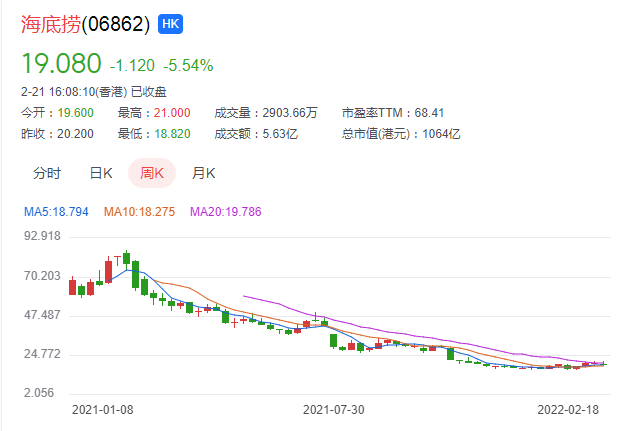626x431 pixels.
Task: Click the 最高 value 21.000
Action: (172, 113)
